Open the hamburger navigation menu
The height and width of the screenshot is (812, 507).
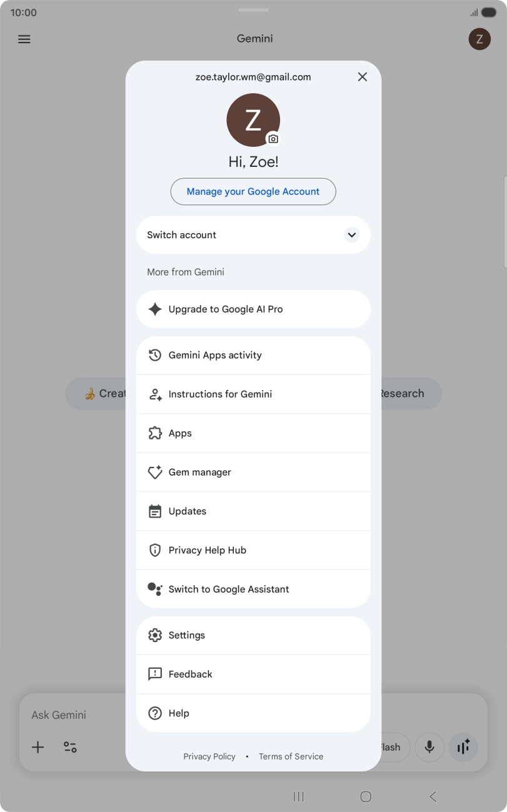(24, 39)
